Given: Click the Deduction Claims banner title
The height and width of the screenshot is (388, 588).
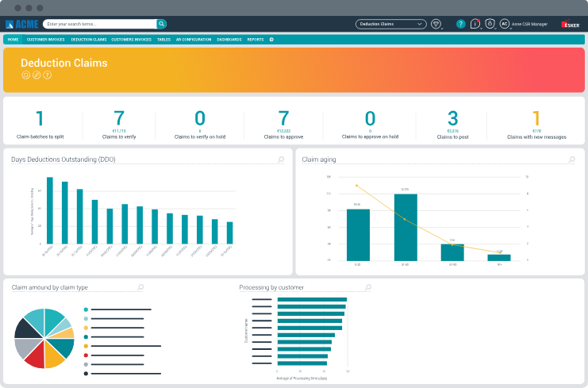Looking at the screenshot, I should [64, 63].
